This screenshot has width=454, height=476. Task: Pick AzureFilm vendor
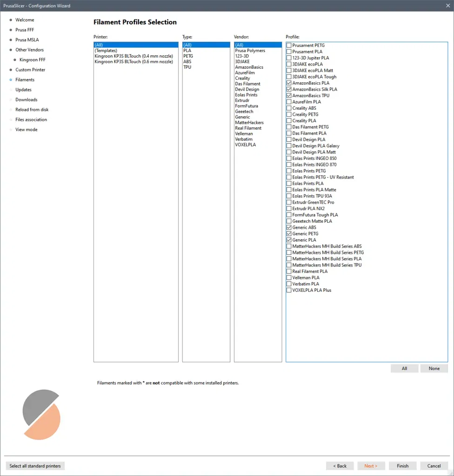point(258,73)
